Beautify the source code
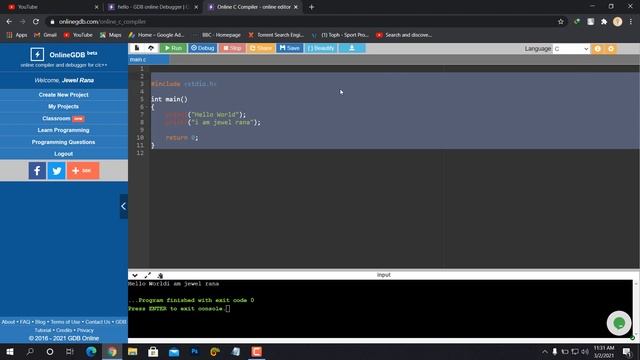The height and width of the screenshot is (360, 640). 321,48
